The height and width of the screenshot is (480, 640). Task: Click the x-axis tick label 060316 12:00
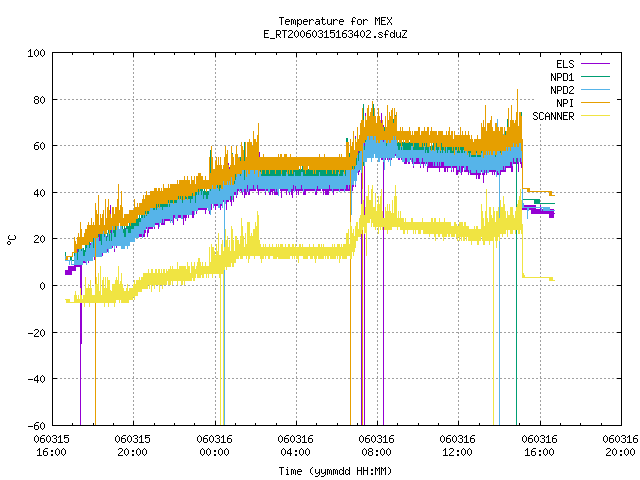(458, 446)
